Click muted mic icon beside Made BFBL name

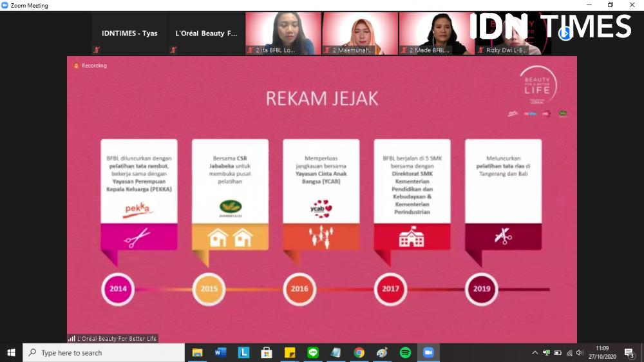(x=404, y=50)
